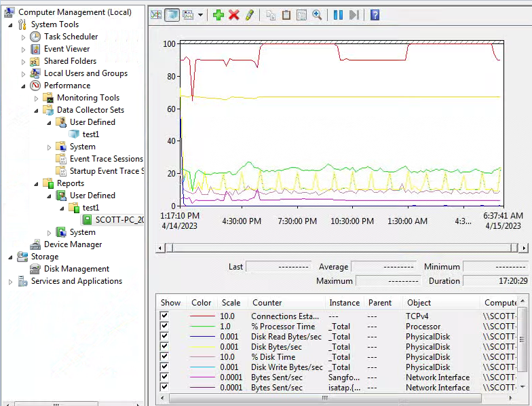The width and height of the screenshot is (532, 406).
Task: Open Help with the question mark icon
Action: pyautogui.click(x=374, y=15)
